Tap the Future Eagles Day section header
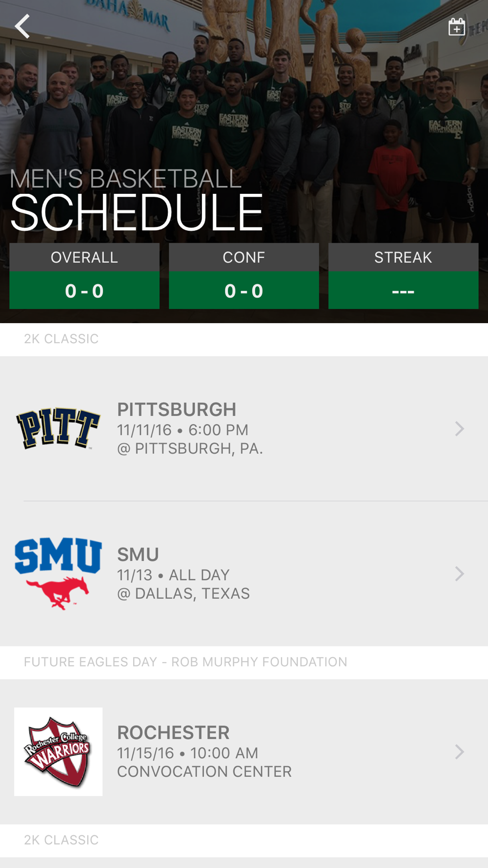 point(185,662)
